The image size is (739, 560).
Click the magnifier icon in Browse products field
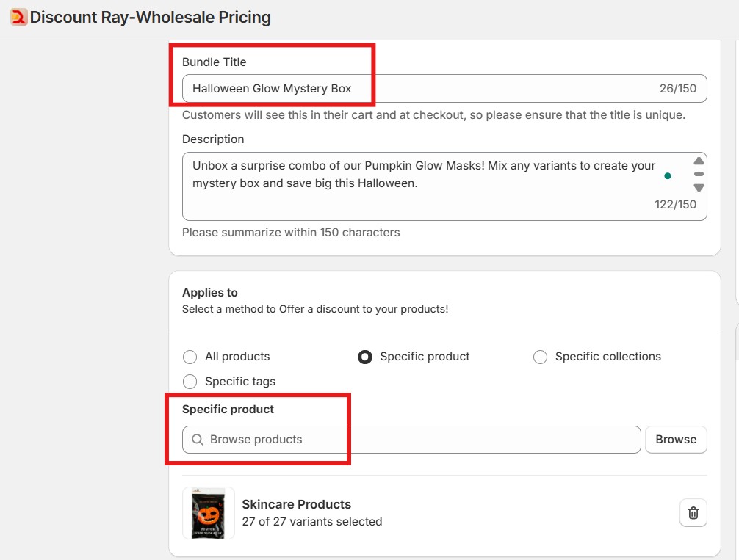coord(197,440)
